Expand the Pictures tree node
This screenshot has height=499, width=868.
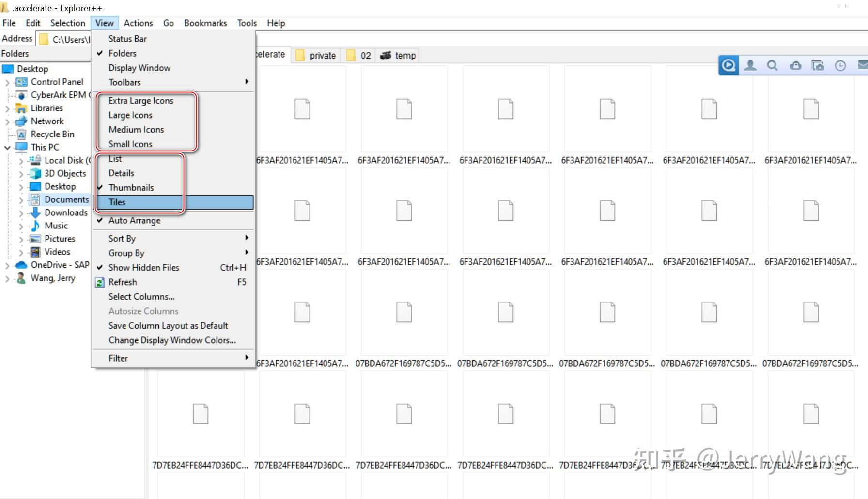tap(21, 239)
